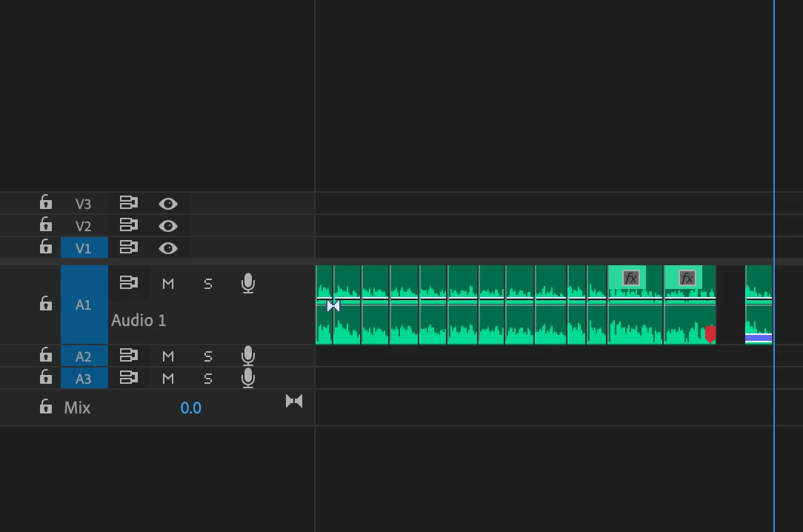Screen dimensions: 803x532
Task: Toggle sync lock on track V1
Action: coord(129,247)
